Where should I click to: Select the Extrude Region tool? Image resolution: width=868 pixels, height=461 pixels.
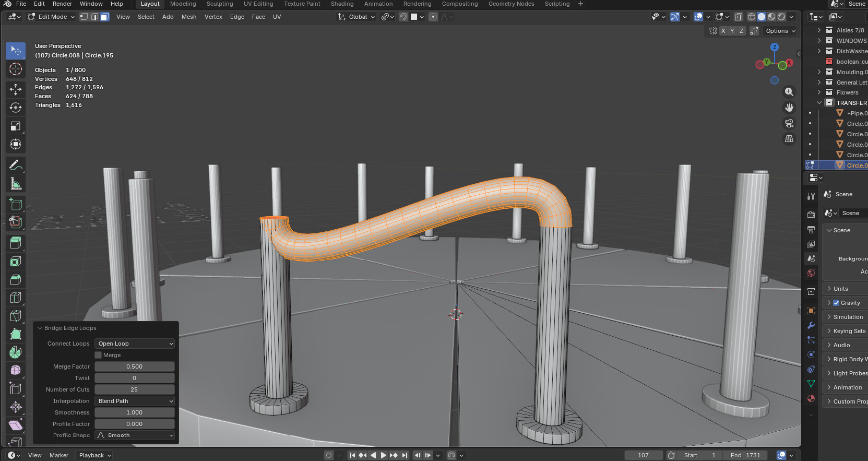click(x=16, y=243)
